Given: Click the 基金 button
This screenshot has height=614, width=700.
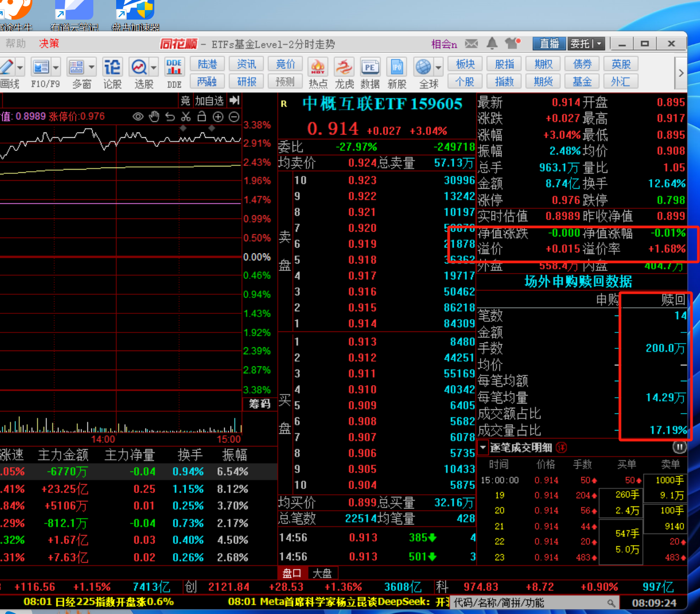Looking at the screenshot, I should 582,82.
